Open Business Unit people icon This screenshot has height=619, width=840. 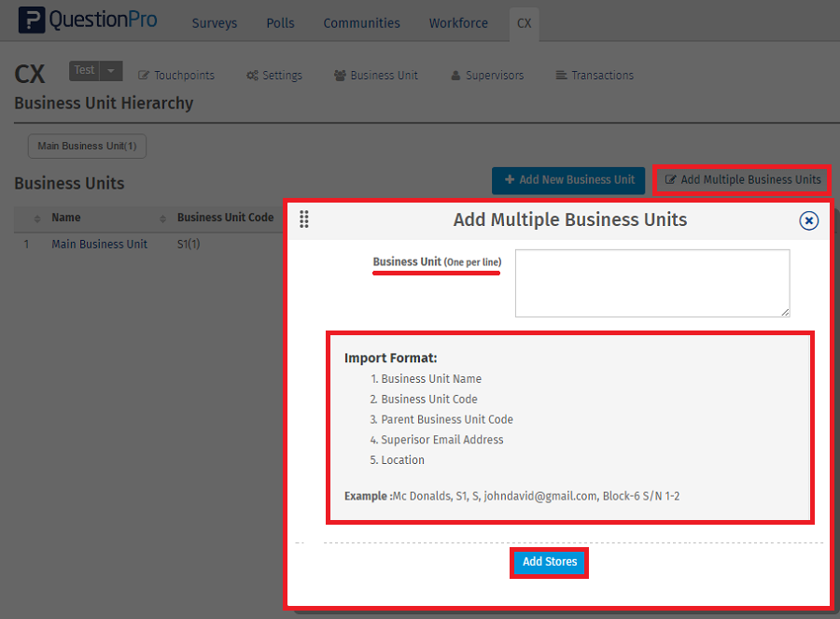340,76
